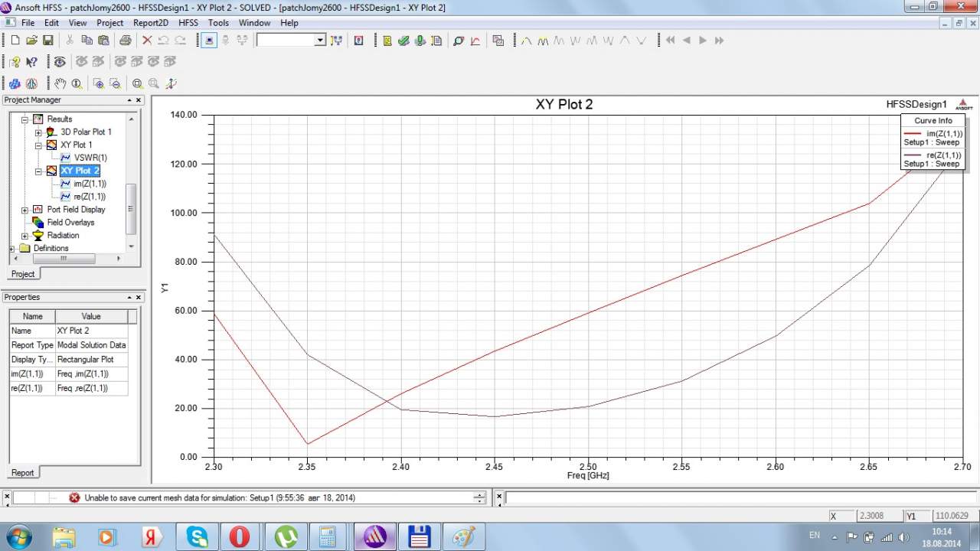Toggle the highlighted select-mode toolbar button
This screenshot has height=551, width=980.
point(209,41)
